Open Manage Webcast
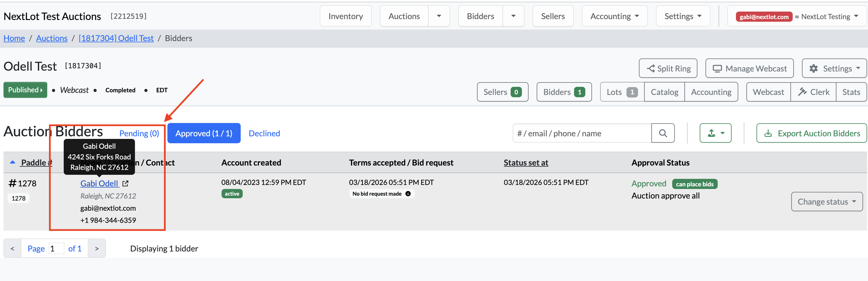Screen dimensions: 868x281 749,69
